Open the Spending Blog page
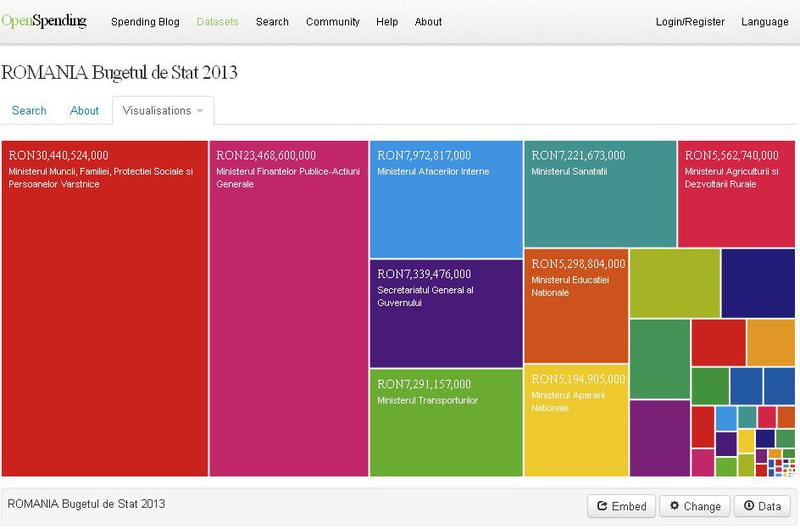The image size is (800, 529). tap(145, 22)
